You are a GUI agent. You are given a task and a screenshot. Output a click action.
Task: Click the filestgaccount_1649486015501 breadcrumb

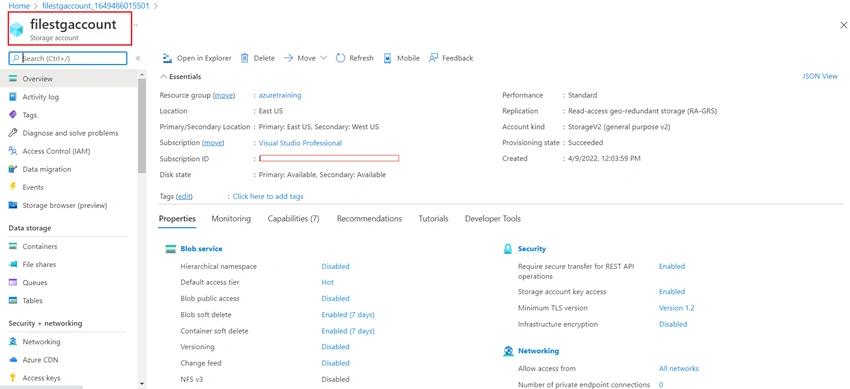[x=95, y=6]
